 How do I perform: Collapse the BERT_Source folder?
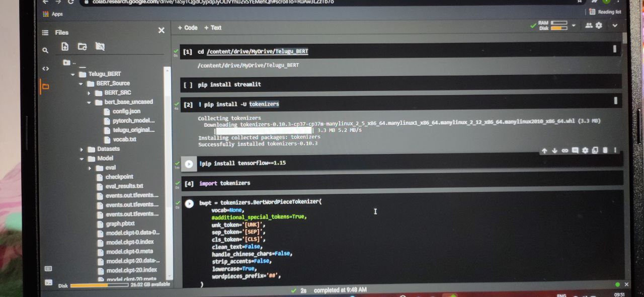(80, 84)
